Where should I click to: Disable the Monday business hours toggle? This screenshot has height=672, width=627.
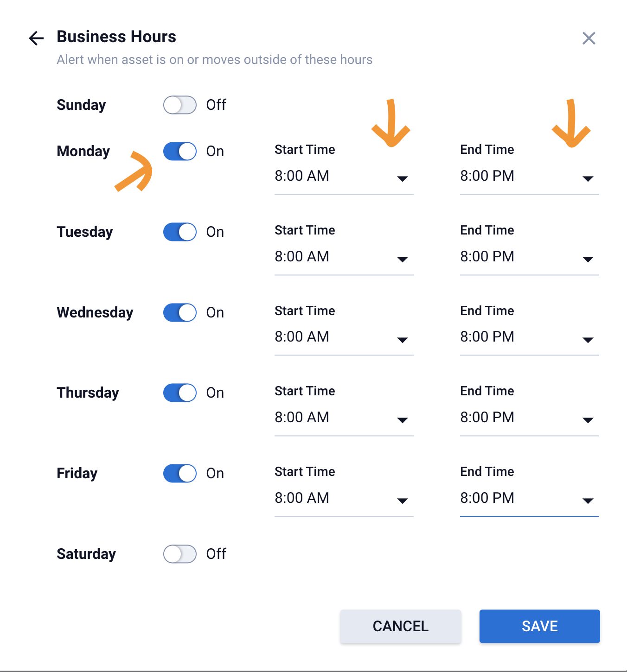[x=180, y=151]
